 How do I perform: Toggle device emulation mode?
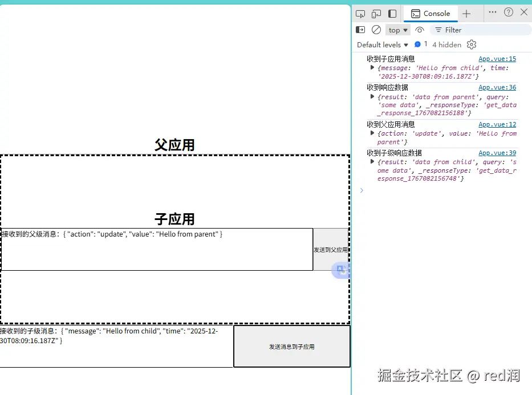click(376, 14)
